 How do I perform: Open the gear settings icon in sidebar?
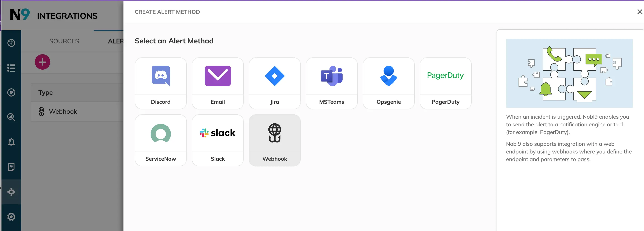pos(11,217)
